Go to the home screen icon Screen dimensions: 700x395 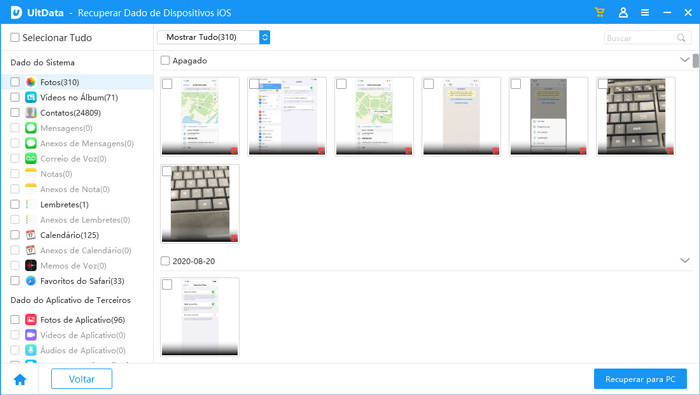tap(20, 379)
